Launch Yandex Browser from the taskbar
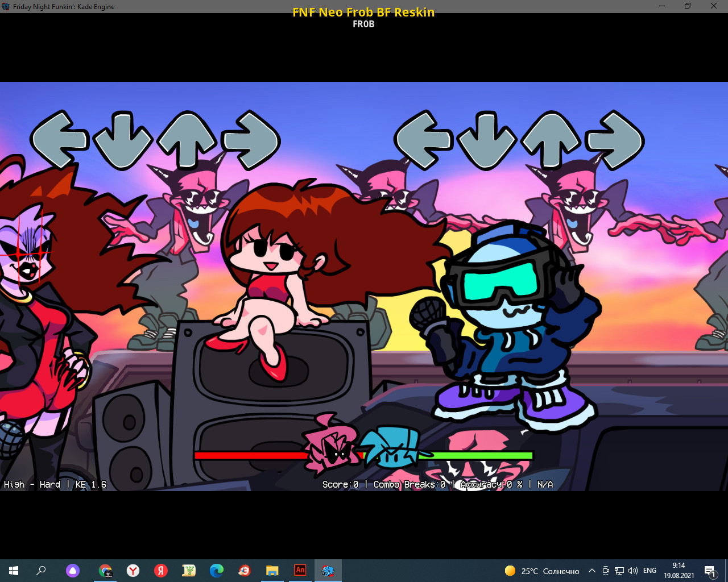Image resolution: width=728 pixels, height=582 pixels. [x=133, y=570]
